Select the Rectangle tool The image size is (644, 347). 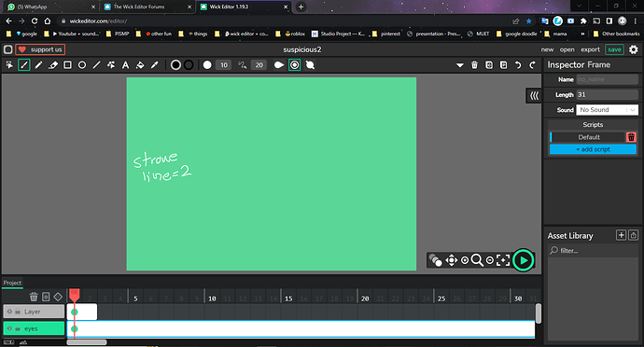(67, 65)
